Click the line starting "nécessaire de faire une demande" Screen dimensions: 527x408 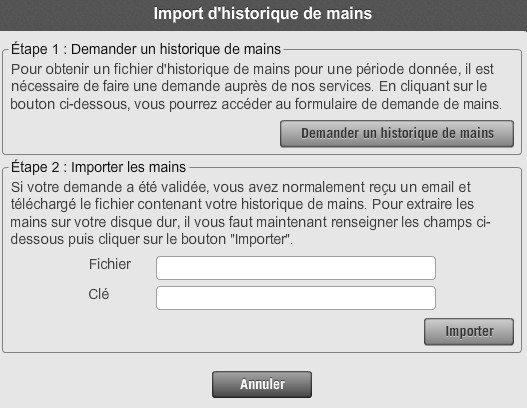tap(249, 86)
